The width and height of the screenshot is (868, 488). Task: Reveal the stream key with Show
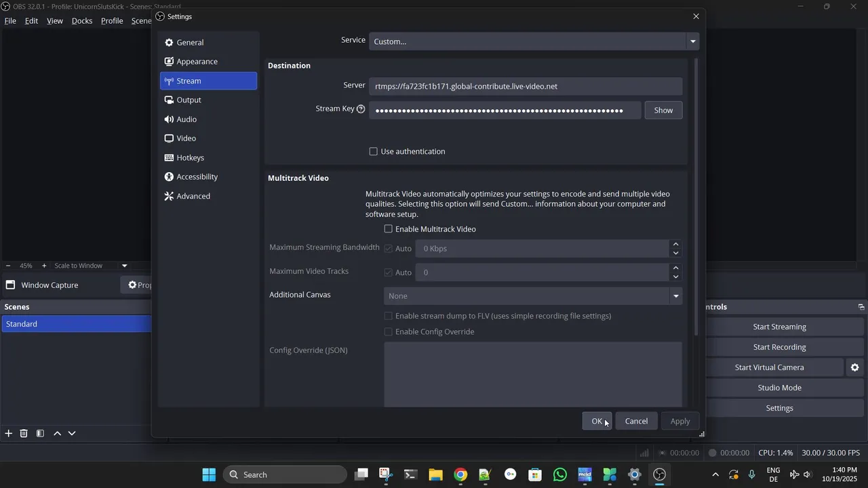663,110
